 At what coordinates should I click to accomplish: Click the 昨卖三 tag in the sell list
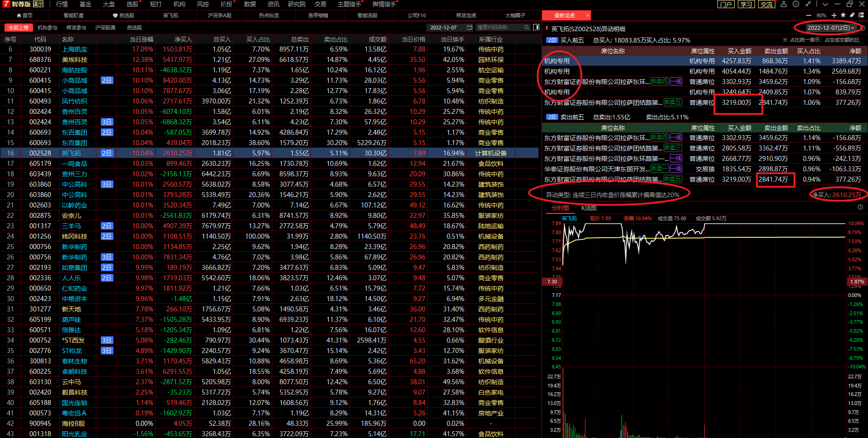673,148
